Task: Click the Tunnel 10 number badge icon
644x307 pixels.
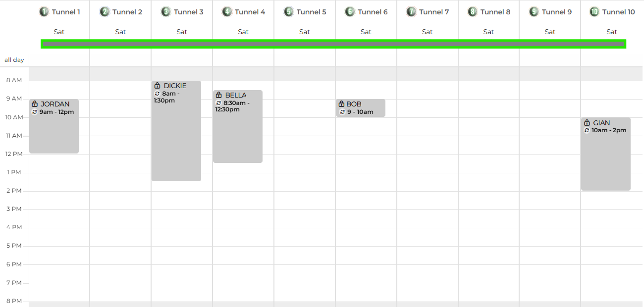Action: [594, 12]
